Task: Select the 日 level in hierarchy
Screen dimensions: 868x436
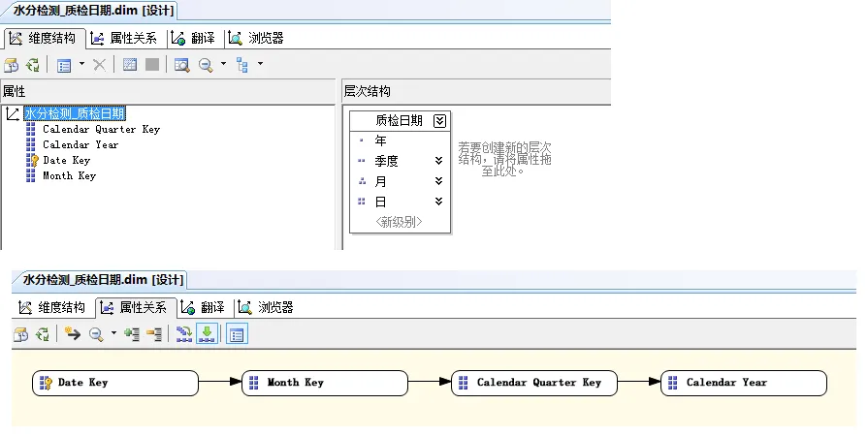Action: pyautogui.click(x=400, y=202)
